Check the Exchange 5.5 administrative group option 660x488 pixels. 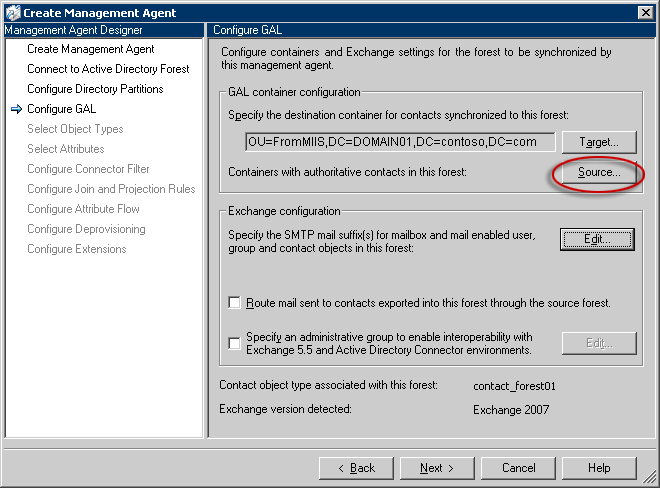point(234,343)
